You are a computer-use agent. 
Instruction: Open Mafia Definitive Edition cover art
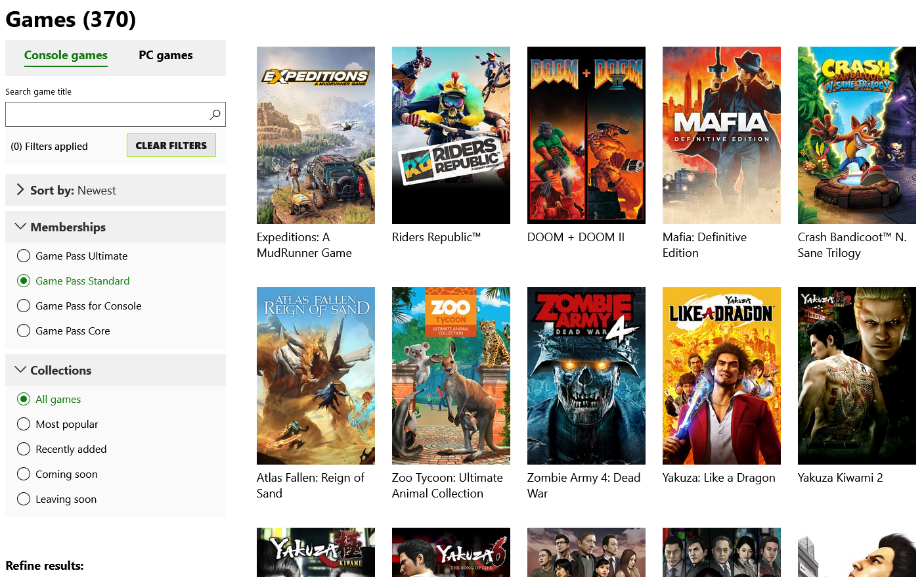(722, 135)
